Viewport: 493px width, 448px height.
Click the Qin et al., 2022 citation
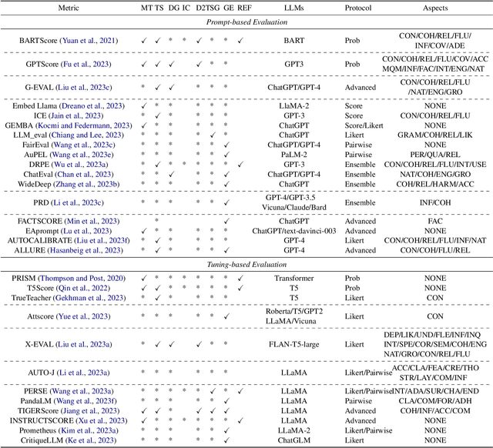(83, 288)
